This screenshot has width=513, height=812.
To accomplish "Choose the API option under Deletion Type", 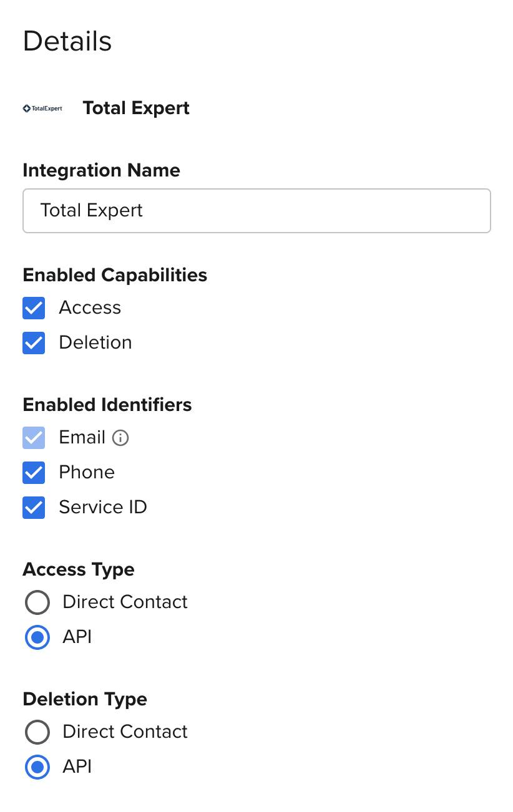I will coord(37,767).
